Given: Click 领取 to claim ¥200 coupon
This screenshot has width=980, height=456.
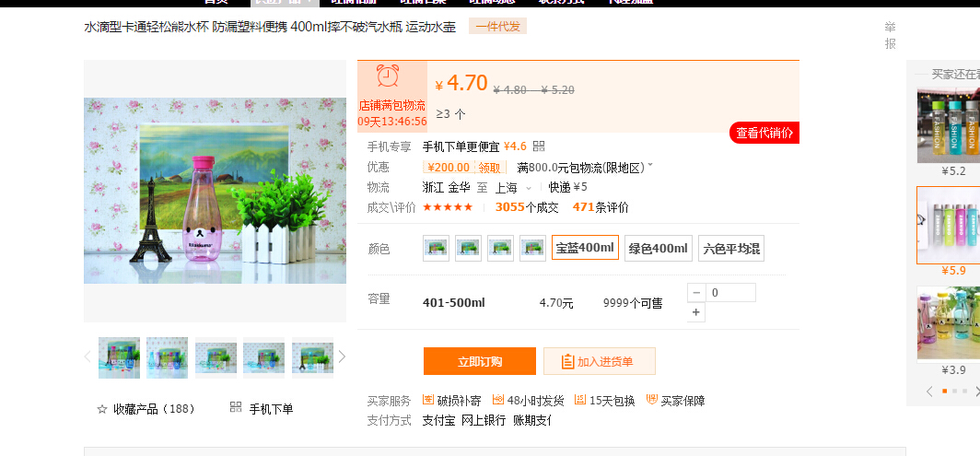Looking at the screenshot, I should (x=488, y=168).
